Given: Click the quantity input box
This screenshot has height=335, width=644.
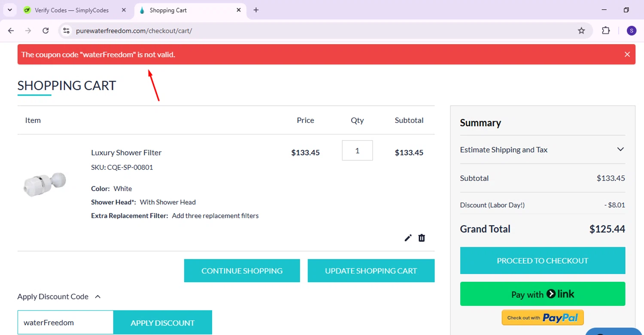Looking at the screenshot, I should point(357,151).
